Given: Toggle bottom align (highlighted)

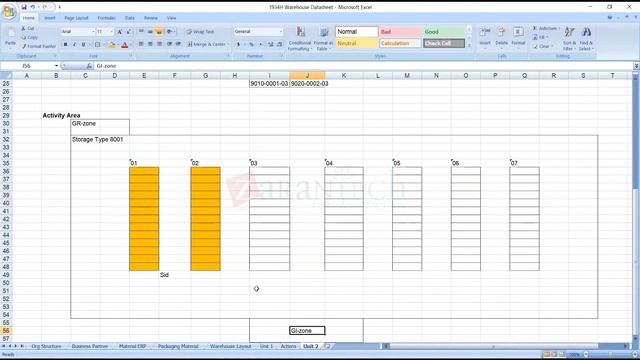Looking at the screenshot, I should pos(159,32).
